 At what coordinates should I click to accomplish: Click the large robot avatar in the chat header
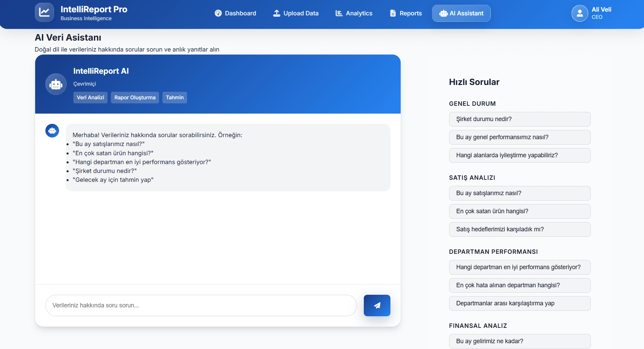click(x=56, y=84)
